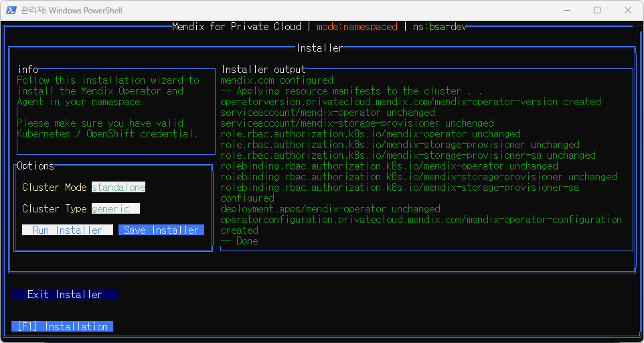
Task: Click the window title '관리자: Windows PowerShell'
Action: click(x=72, y=10)
